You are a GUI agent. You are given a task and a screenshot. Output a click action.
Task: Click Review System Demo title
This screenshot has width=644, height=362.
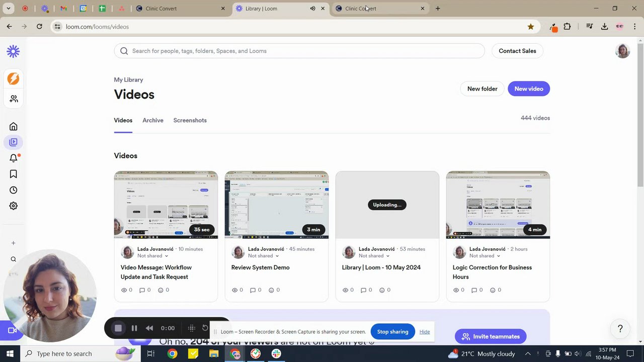pos(260,267)
